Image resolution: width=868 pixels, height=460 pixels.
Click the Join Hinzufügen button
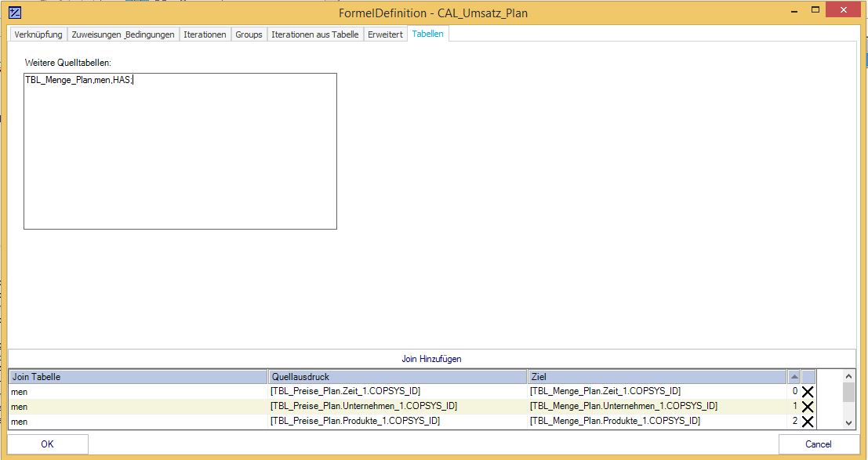[432, 359]
